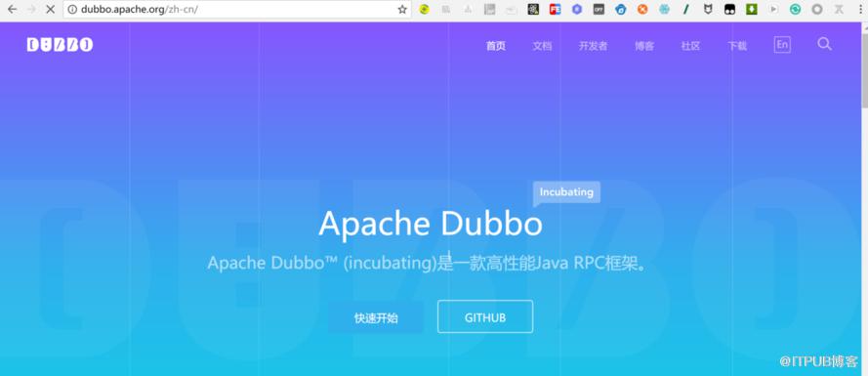Focus the address bar URL field

coord(238,10)
